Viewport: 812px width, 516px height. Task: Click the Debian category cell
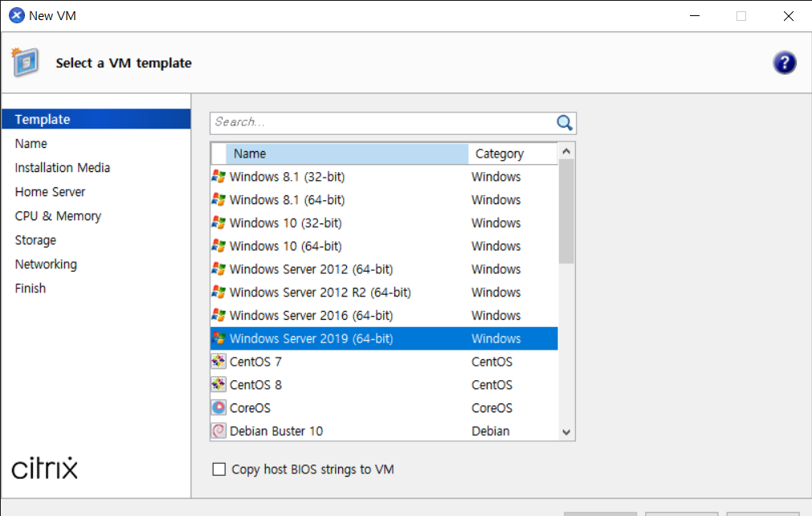pos(491,431)
